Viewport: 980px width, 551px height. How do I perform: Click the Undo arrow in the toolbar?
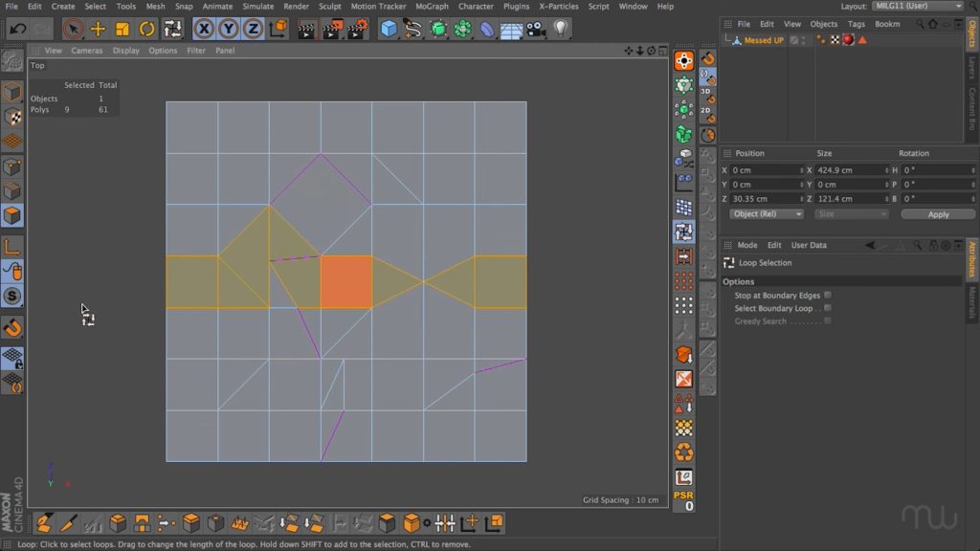click(17, 29)
